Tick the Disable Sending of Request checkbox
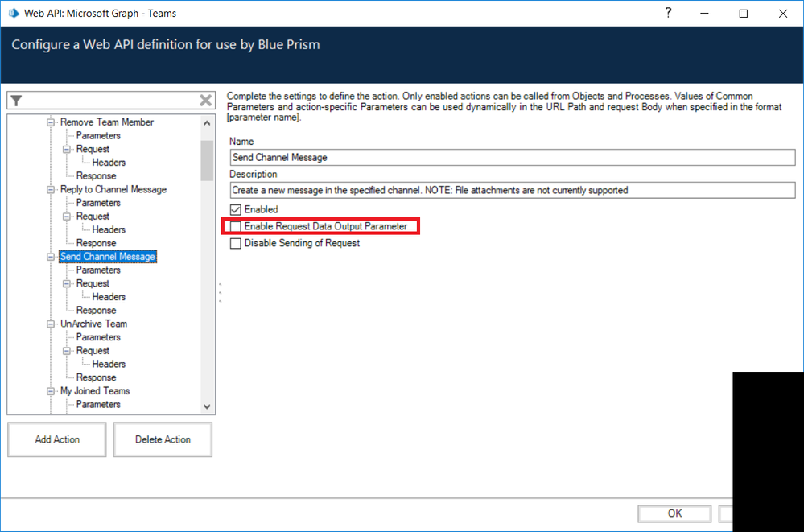Viewport: 804px width, 532px height. click(236, 243)
